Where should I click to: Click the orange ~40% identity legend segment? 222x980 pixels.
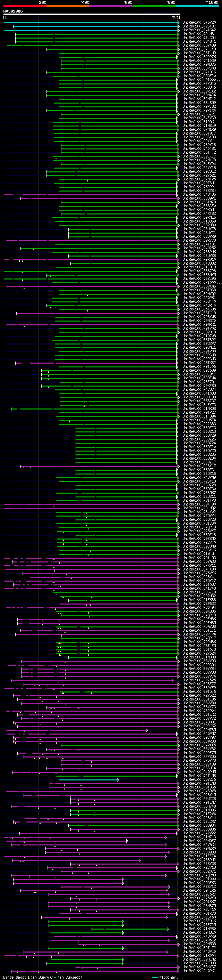coord(68,6)
